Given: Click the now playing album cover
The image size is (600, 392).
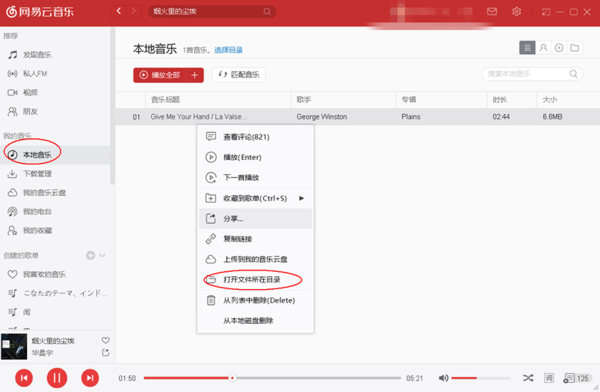Looking at the screenshot, I should coord(14,347).
